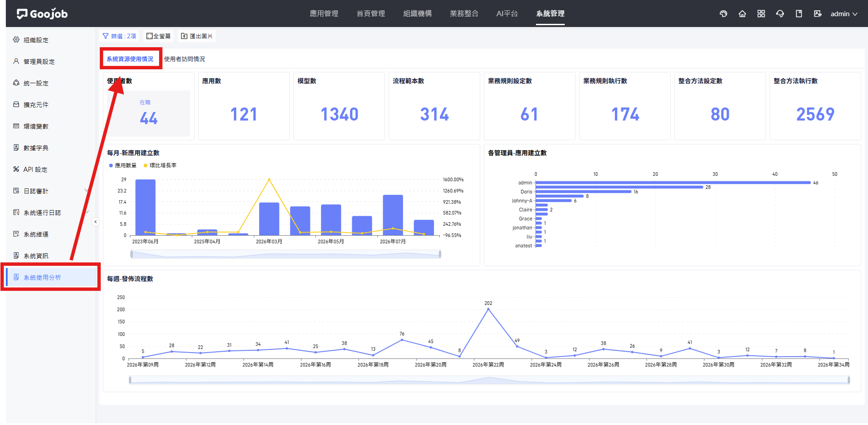Click the 業務規則設定數 value 61
Viewport: 868px width, 425px height.
pos(529,114)
